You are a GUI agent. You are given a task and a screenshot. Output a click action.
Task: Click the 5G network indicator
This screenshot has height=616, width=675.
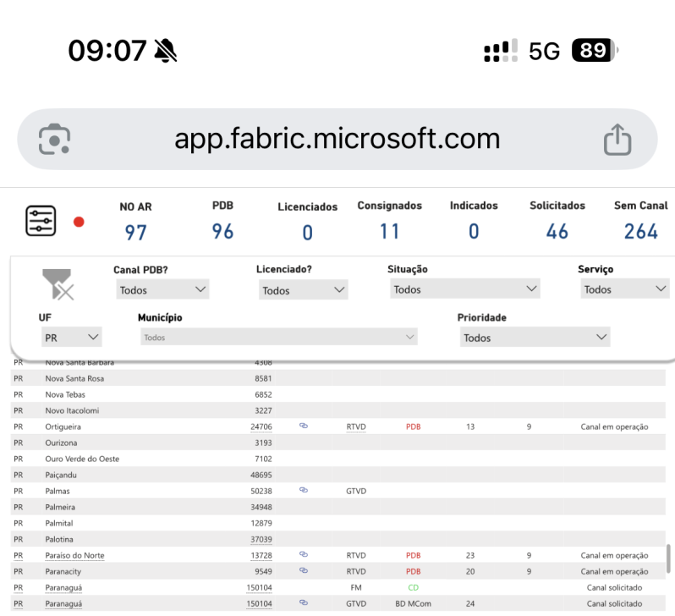point(544,52)
